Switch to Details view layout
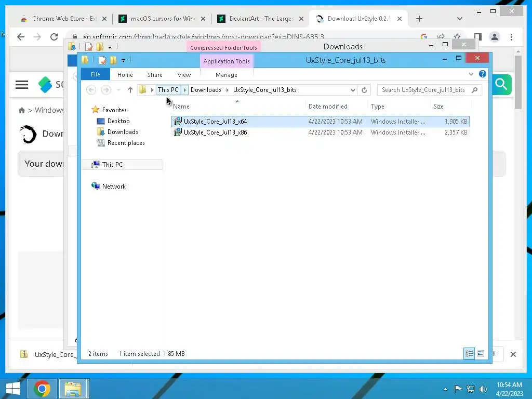The width and height of the screenshot is (532, 399). 469,353
